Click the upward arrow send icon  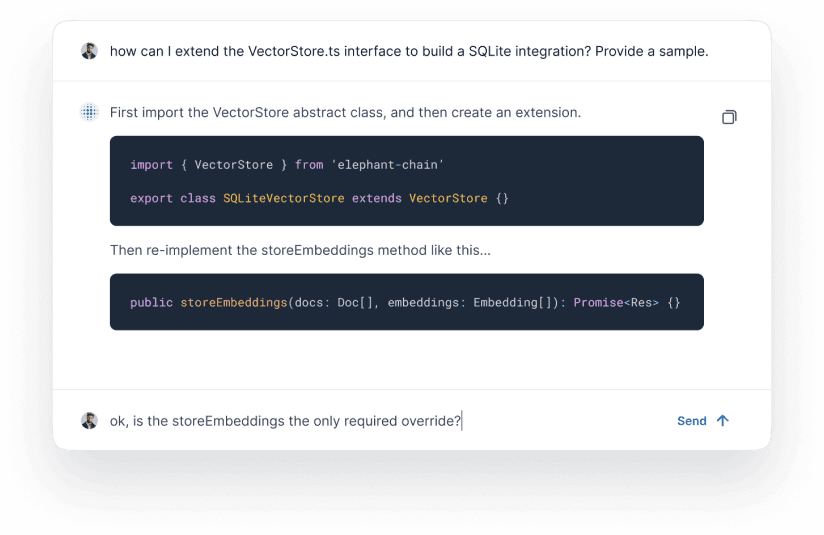(x=723, y=421)
